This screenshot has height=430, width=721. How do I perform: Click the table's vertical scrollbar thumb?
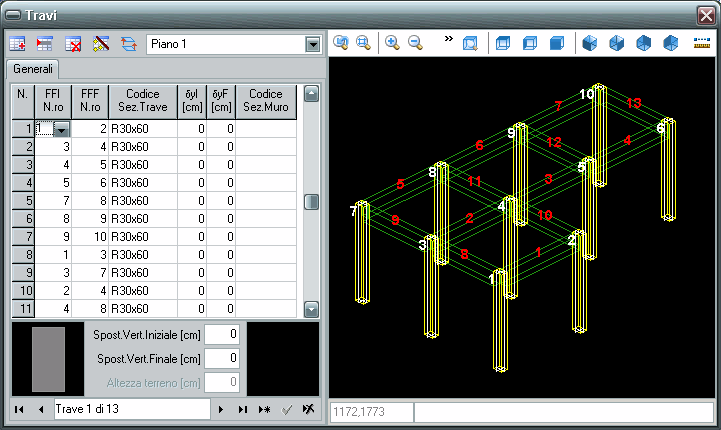pos(311,202)
